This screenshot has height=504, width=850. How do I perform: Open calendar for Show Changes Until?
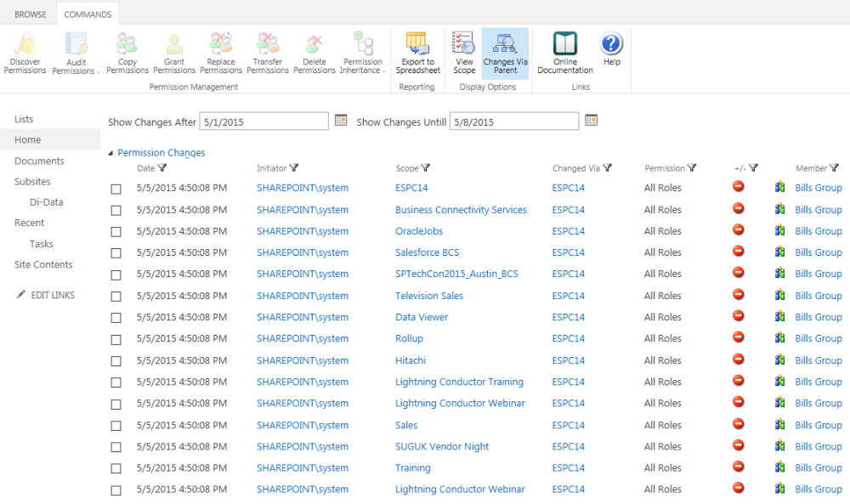pyautogui.click(x=591, y=121)
